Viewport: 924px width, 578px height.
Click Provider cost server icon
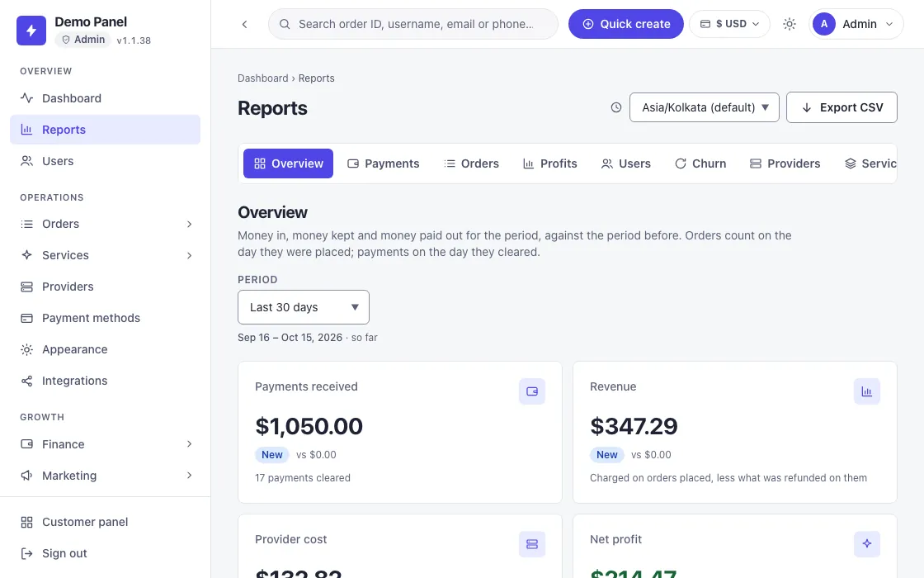(532, 544)
